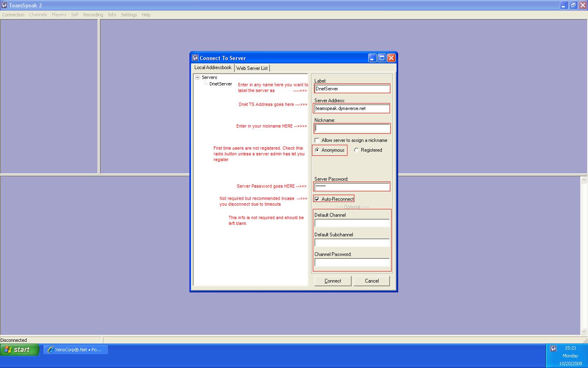This screenshot has height=368, width=588.
Task: Click the Default Channel field
Action: pyautogui.click(x=352, y=223)
